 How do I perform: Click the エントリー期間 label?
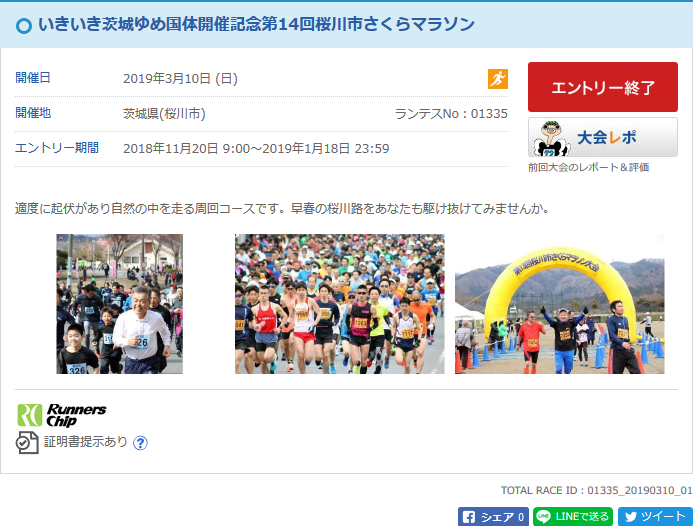pyautogui.click(x=57, y=148)
